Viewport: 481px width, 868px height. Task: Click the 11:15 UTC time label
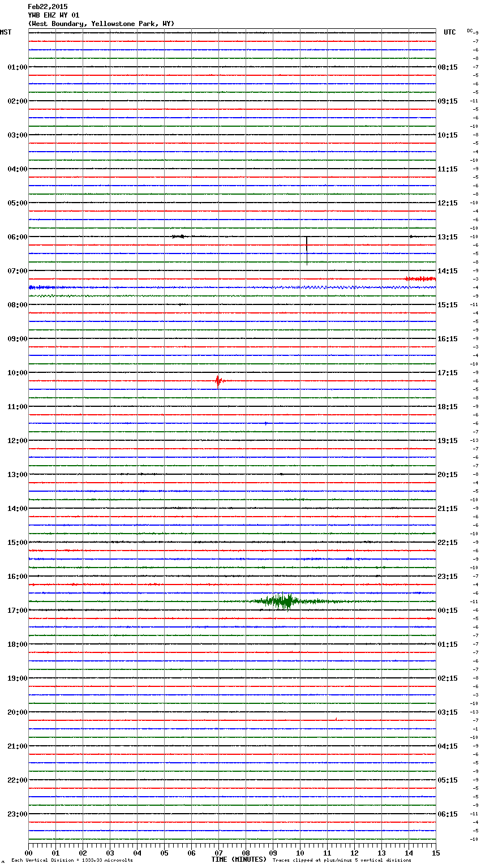click(448, 169)
